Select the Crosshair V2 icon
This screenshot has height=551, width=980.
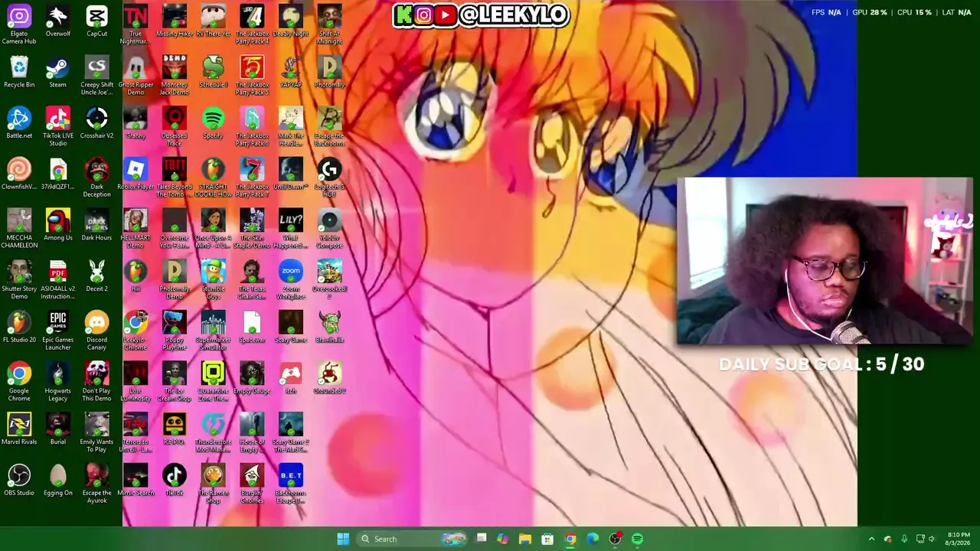pyautogui.click(x=96, y=124)
